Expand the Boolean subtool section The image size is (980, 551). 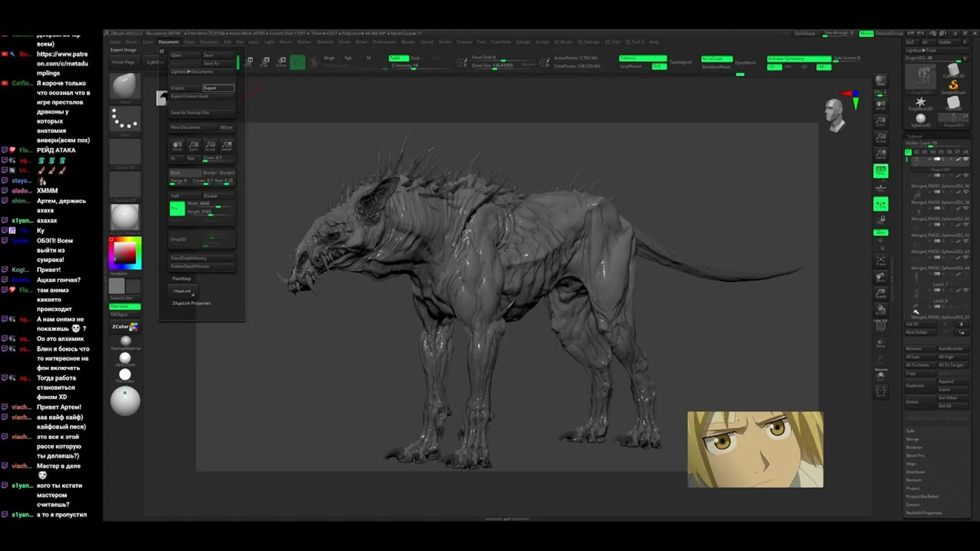point(914,447)
